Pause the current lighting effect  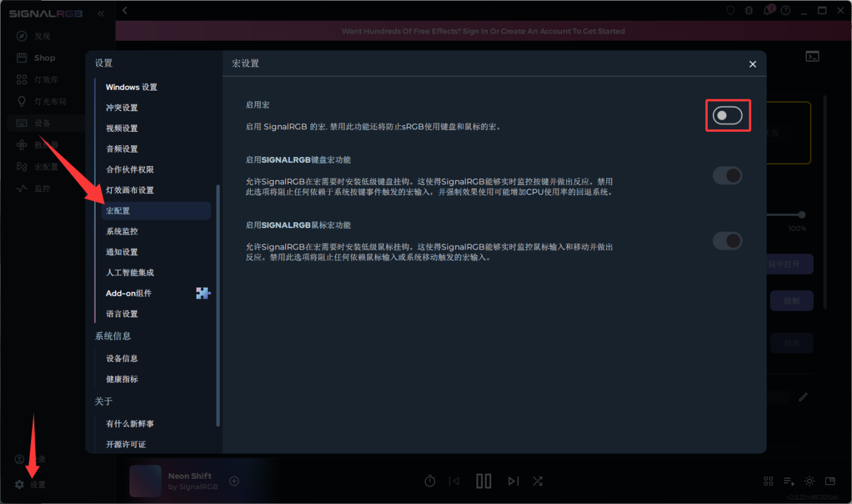pyautogui.click(x=484, y=481)
